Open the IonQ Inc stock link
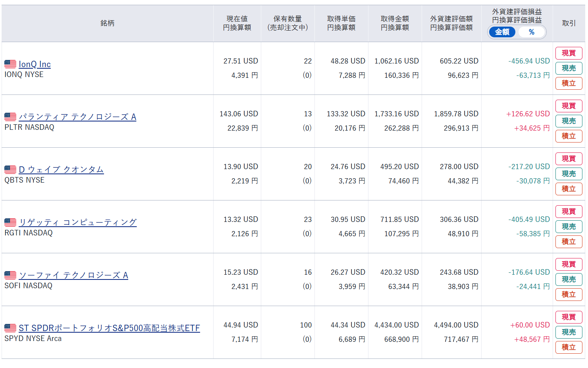Screen dimensions: 588x368 point(35,64)
